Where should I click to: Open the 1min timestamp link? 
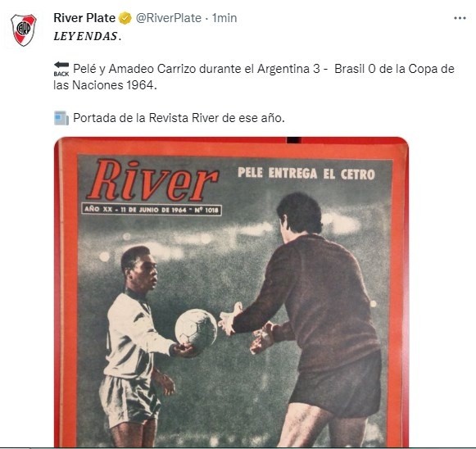point(224,18)
